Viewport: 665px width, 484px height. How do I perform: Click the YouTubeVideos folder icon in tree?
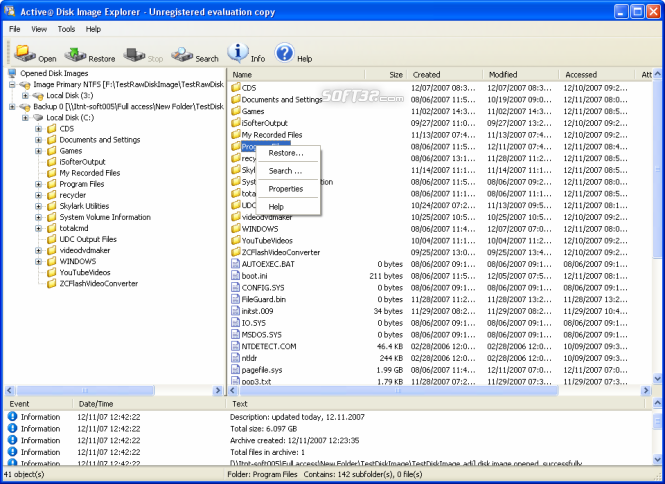[x=52, y=272]
